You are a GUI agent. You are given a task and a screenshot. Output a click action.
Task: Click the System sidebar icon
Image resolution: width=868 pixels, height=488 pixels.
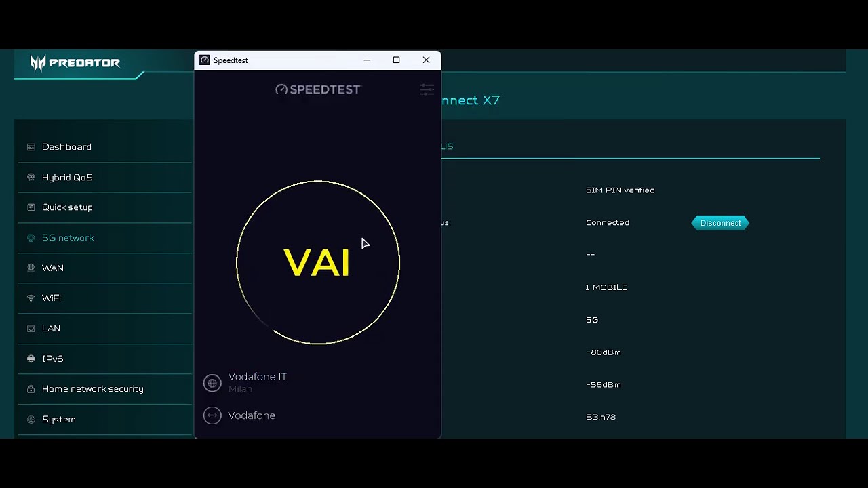31,420
